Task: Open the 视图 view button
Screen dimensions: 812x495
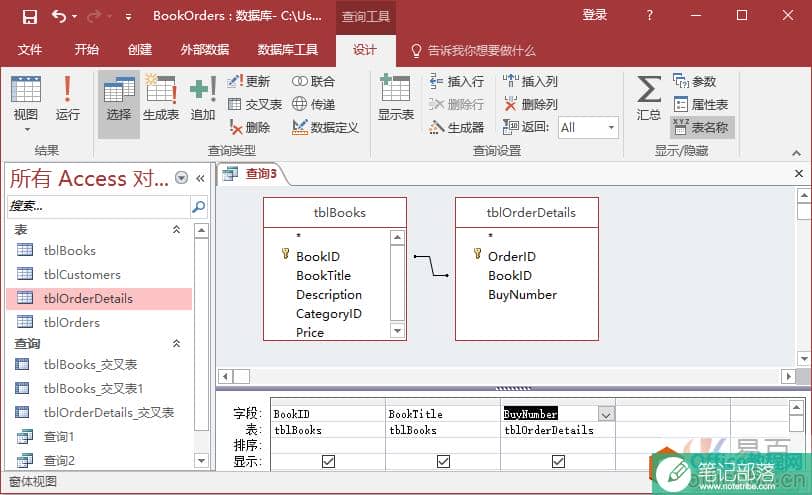Action: pyautogui.click(x=25, y=103)
